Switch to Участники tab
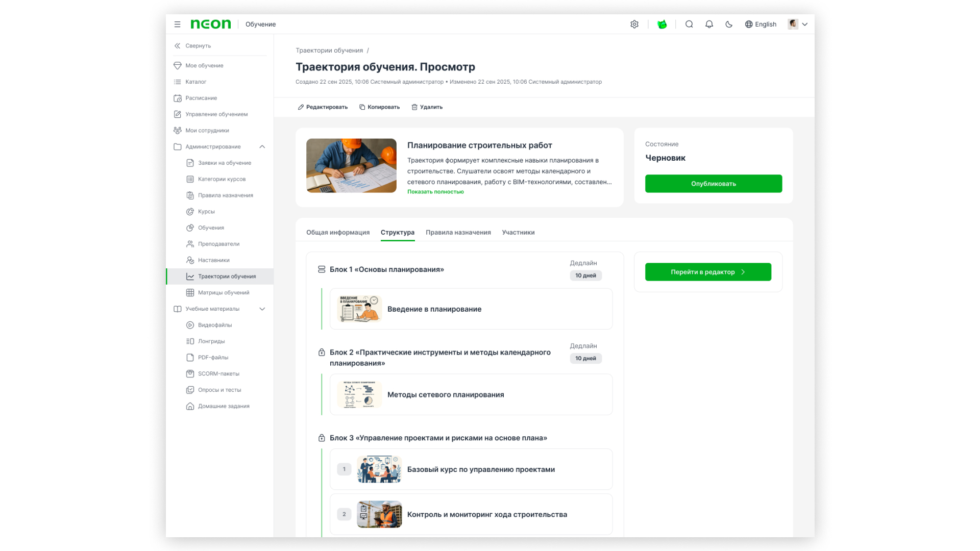 coord(518,233)
